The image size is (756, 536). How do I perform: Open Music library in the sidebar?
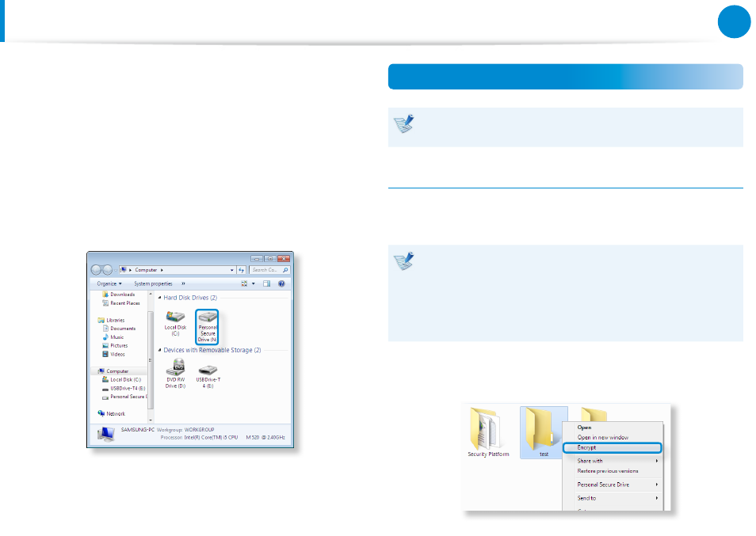(x=113, y=337)
